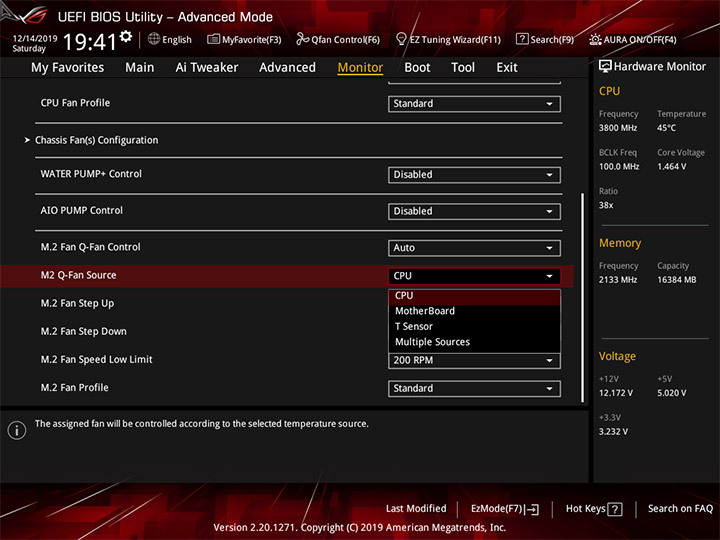Click the globe language icon
Screen dimensions: 720x540
[x=154, y=39]
